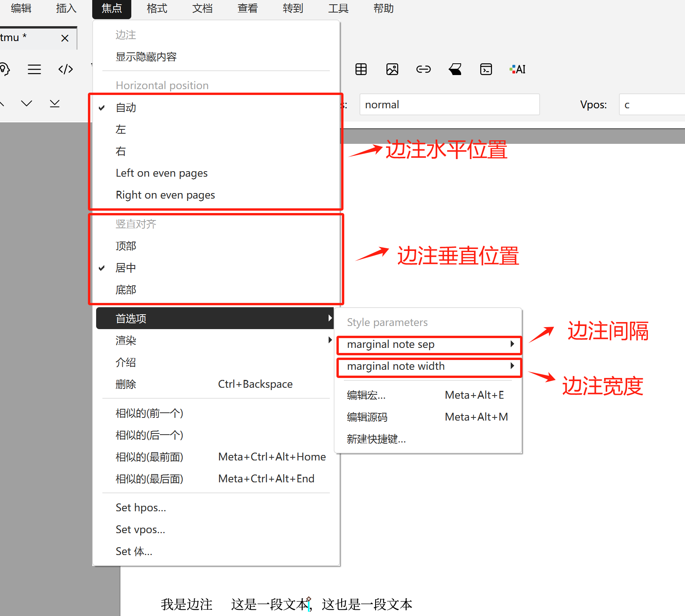Viewport: 685px width, 616px height.
Task: Open the 格式 menu
Action: click(157, 9)
